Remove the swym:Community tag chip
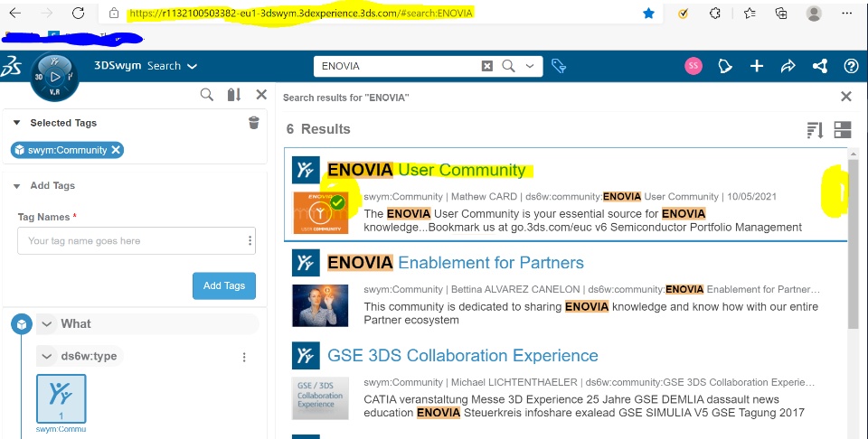This screenshot has width=868, height=439. point(116,150)
